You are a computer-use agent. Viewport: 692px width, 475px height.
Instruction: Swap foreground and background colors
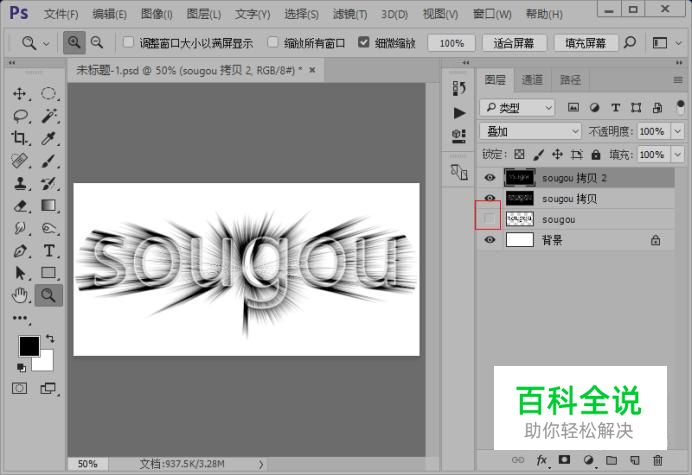tap(50, 339)
